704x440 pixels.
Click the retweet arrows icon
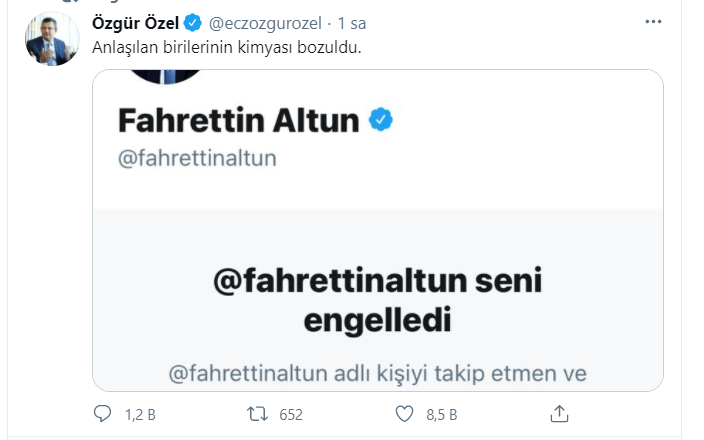pos(256,413)
